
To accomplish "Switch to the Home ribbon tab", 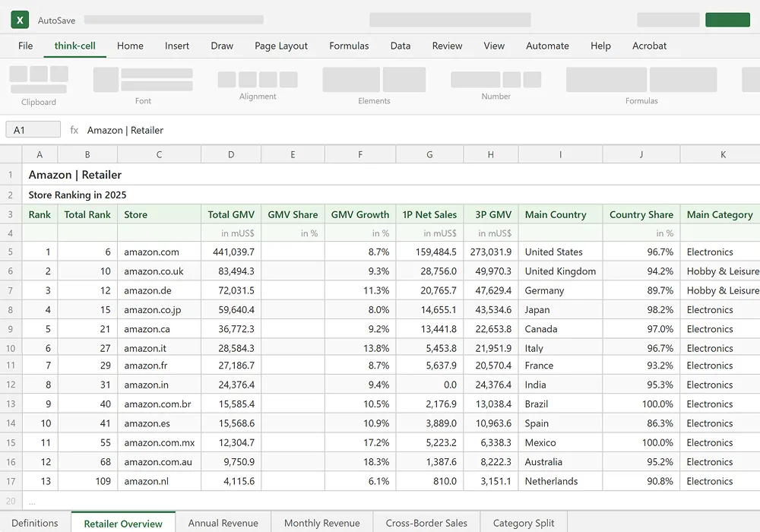I will pyautogui.click(x=130, y=46).
